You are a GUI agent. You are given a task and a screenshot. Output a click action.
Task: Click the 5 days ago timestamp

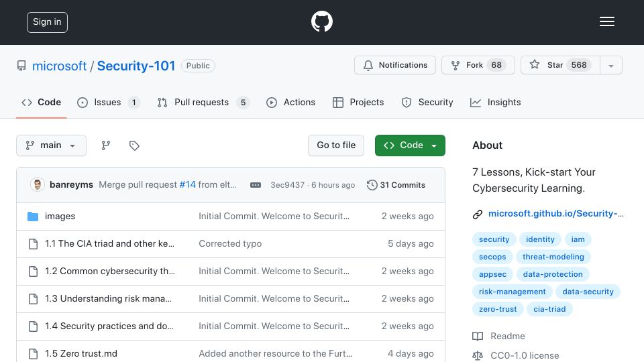tap(411, 244)
